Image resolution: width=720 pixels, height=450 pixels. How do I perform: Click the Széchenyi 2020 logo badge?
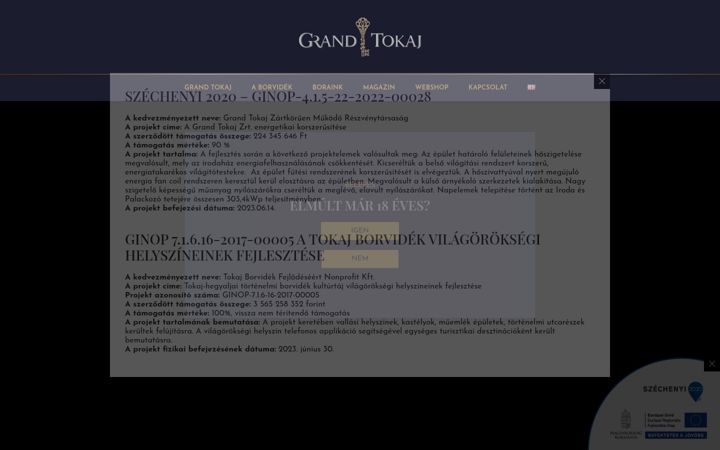point(673,390)
